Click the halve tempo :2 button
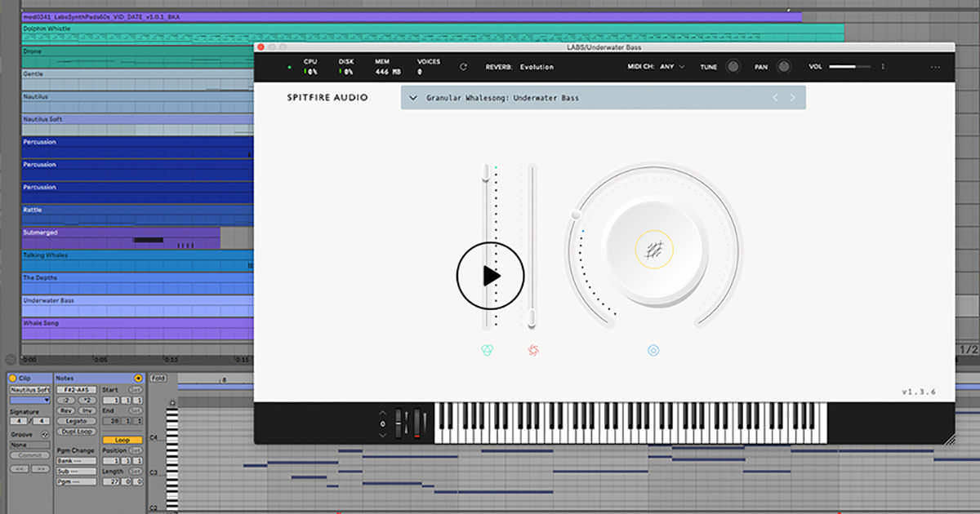The width and height of the screenshot is (980, 514). tap(67, 401)
